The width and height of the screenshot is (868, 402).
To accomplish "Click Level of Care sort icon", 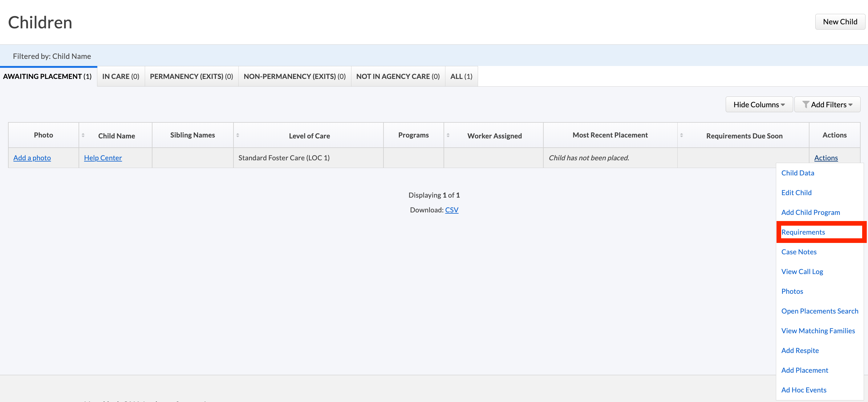I will pyautogui.click(x=237, y=135).
